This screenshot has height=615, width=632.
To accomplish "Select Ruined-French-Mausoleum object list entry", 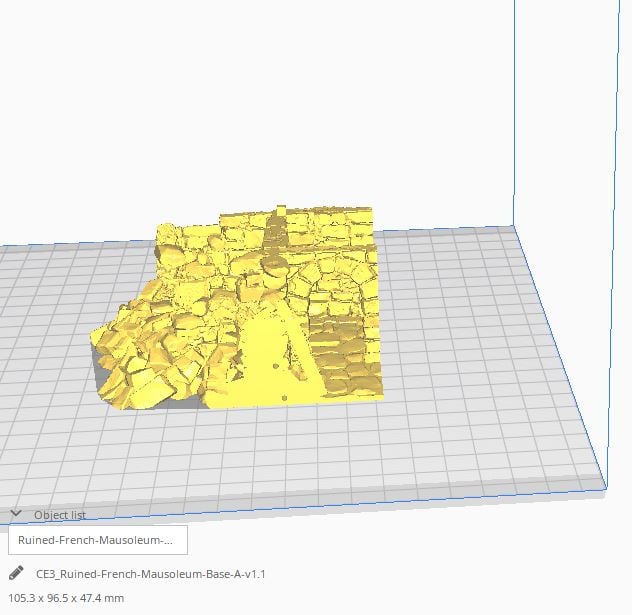I will click(x=98, y=540).
